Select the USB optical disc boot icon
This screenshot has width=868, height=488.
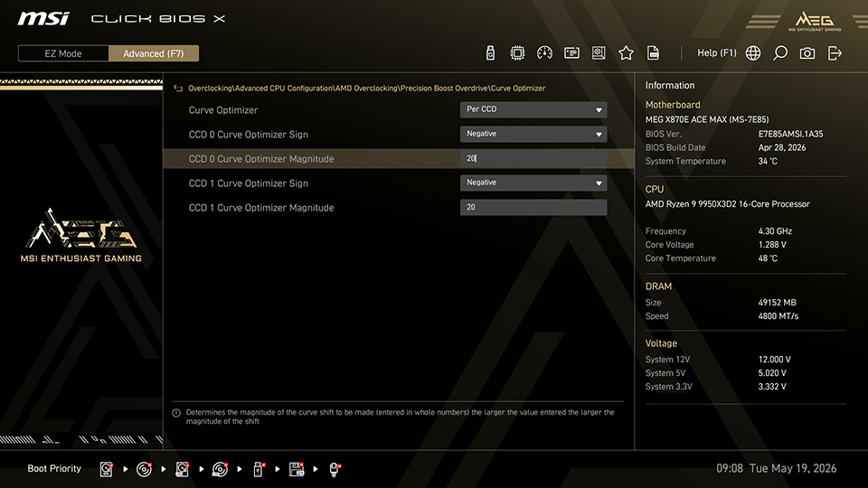coord(221,469)
